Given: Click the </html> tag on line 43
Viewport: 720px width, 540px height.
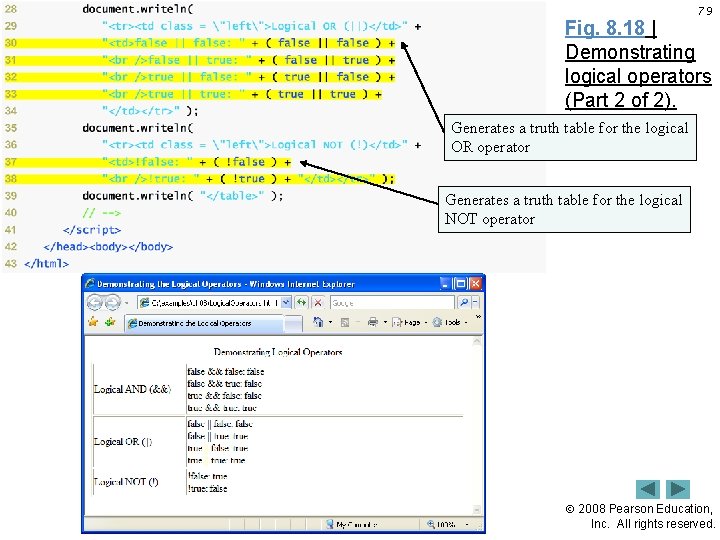Looking at the screenshot, I should tap(46, 264).
